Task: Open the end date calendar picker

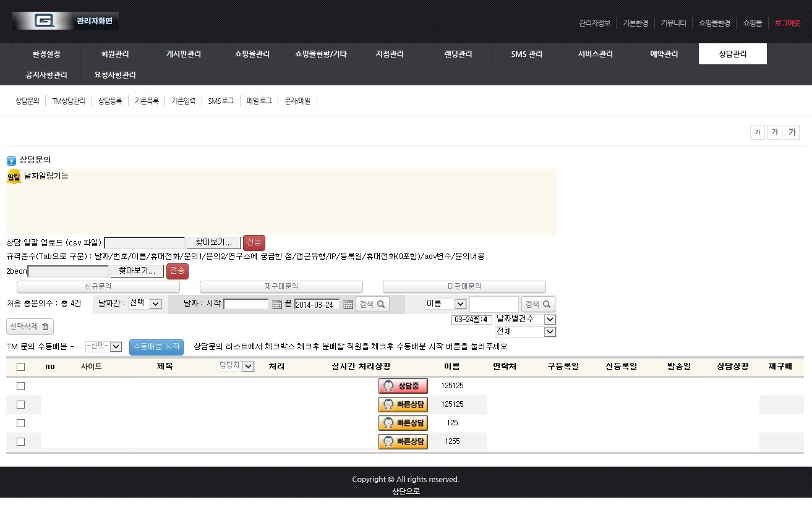Action: (348, 304)
